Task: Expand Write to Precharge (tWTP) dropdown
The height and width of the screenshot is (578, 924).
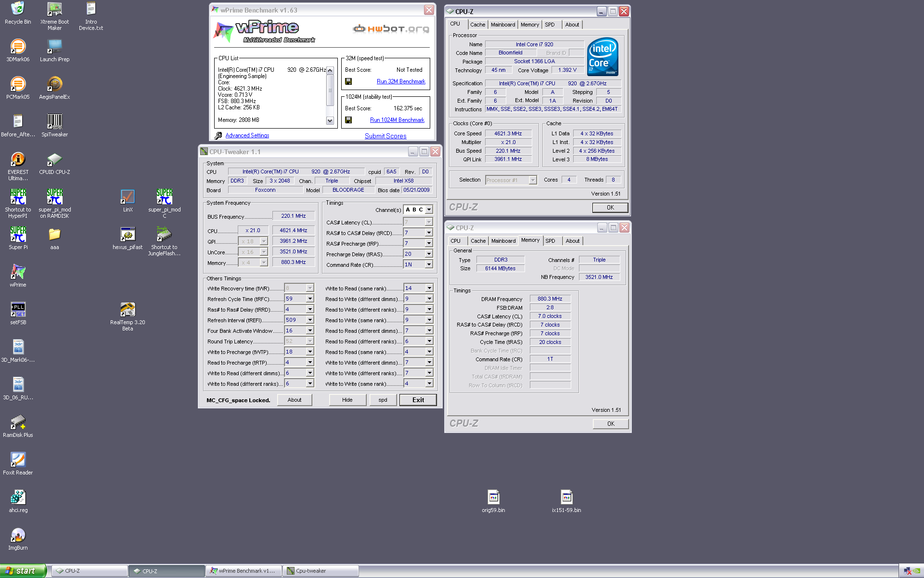Action: click(x=310, y=352)
